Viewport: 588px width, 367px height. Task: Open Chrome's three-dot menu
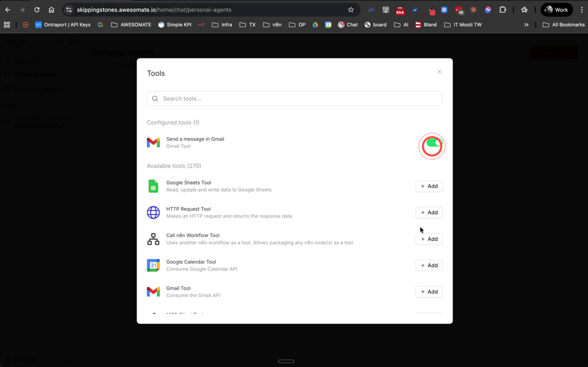tap(581, 10)
